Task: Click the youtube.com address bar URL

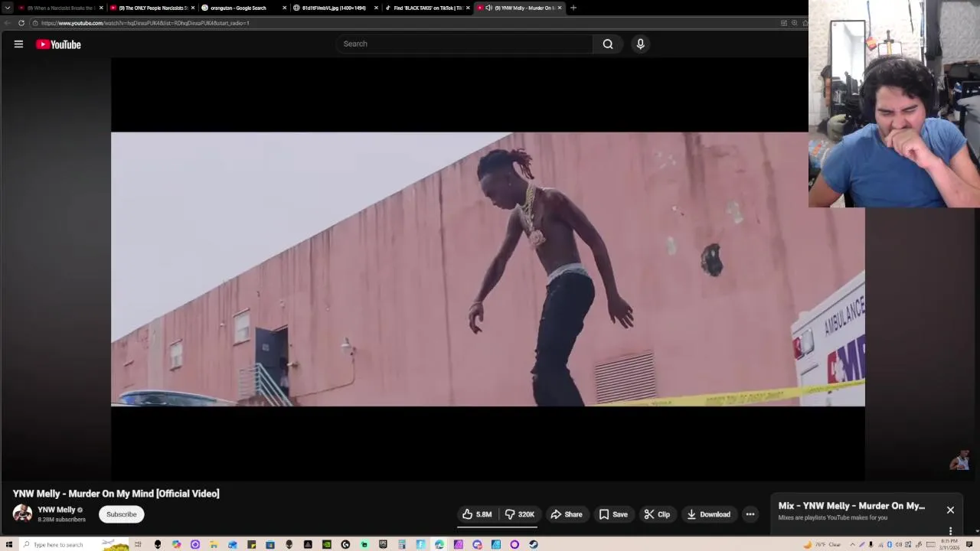Action: pos(145,23)
